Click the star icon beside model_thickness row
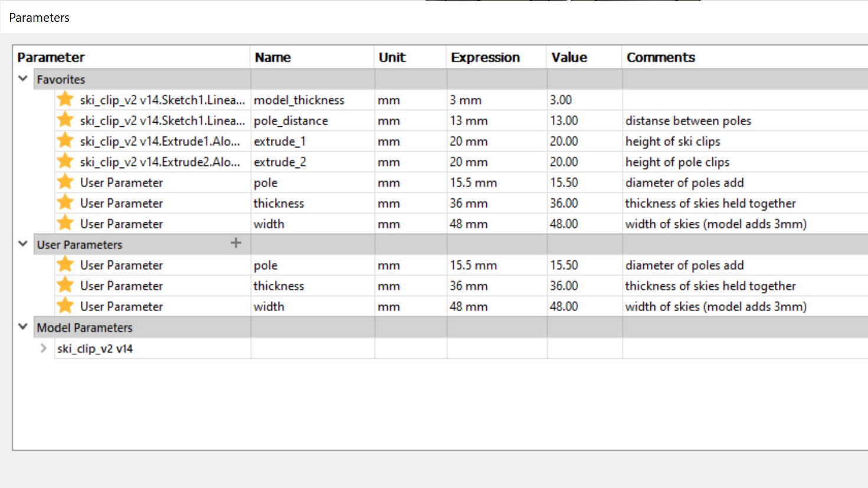 tap(65, 99)
